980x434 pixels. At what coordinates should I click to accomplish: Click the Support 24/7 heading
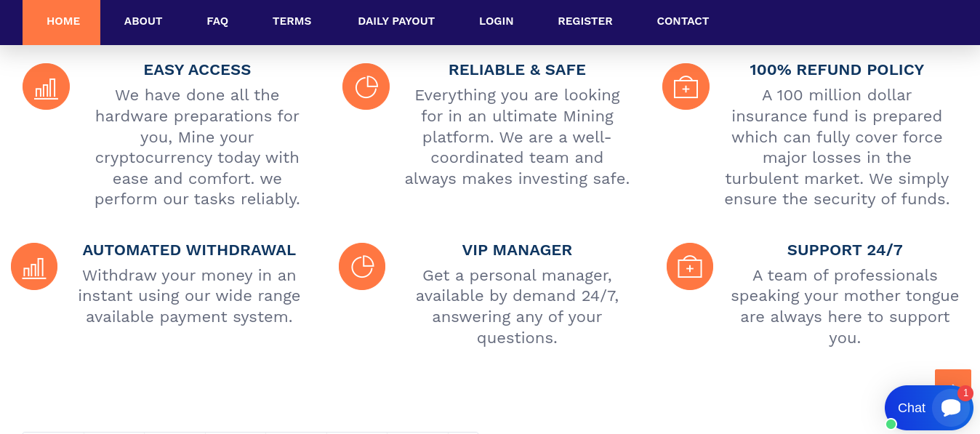(845, 250)
